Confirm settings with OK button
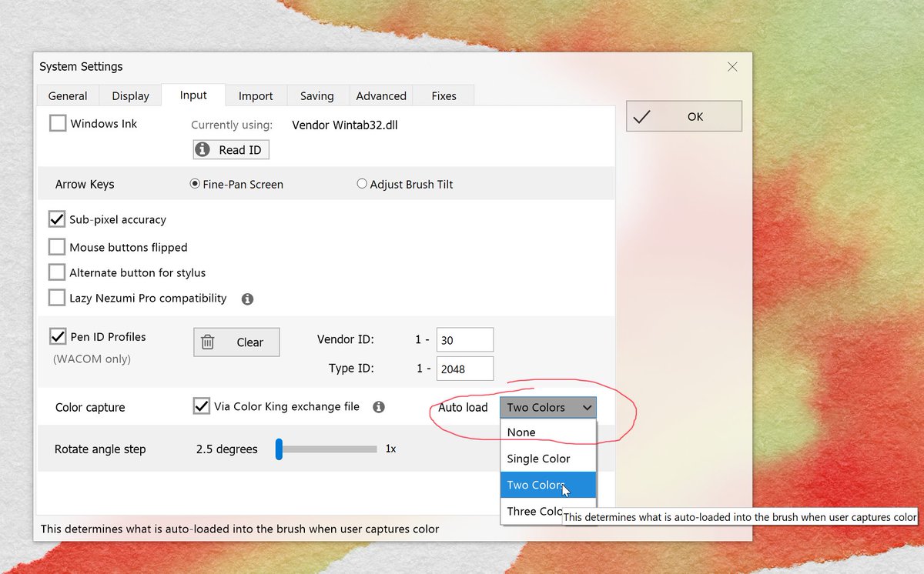 coord(684,116)
